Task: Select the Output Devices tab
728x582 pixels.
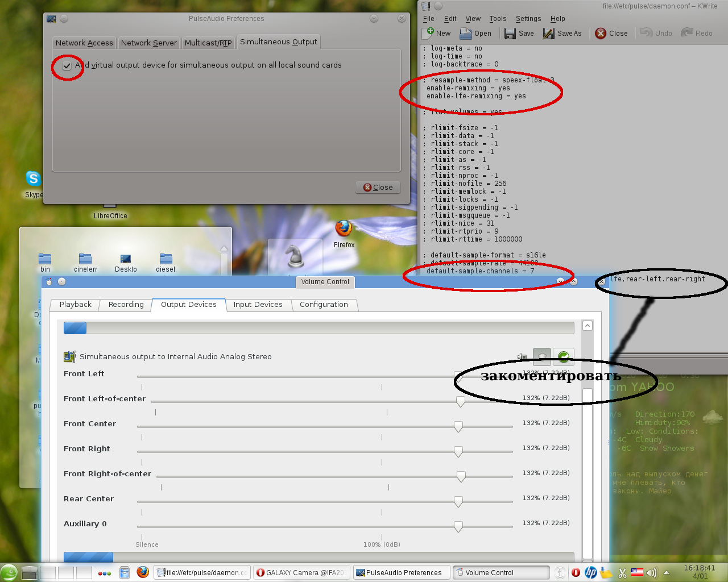Action: tap(189, 304)
